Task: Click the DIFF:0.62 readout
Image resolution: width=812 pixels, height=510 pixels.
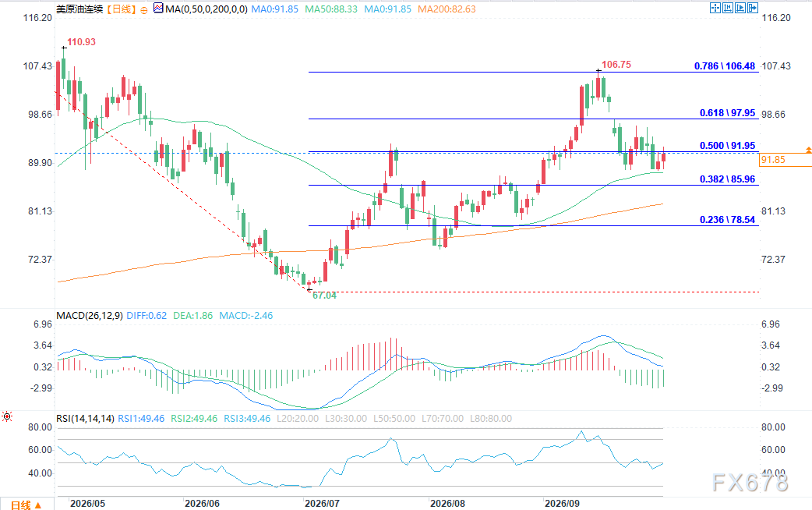Action: coord(147,316)
